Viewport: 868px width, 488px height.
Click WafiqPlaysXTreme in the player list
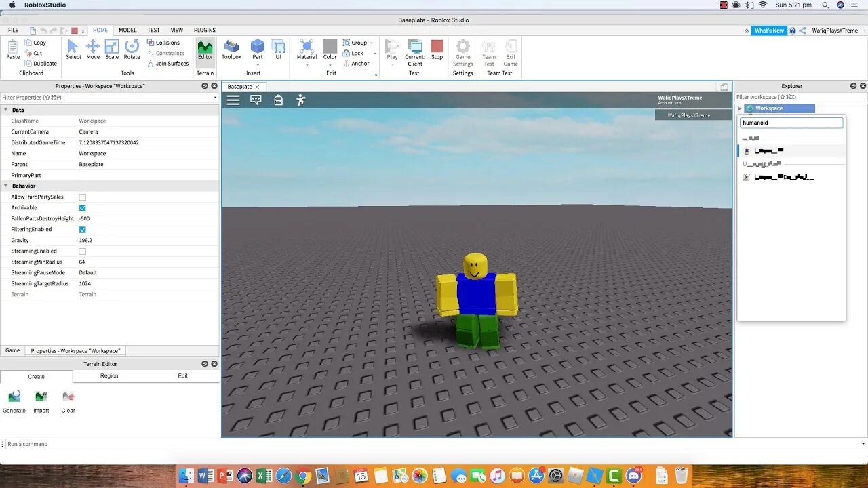pyautogui.click(x=689, y=115)
